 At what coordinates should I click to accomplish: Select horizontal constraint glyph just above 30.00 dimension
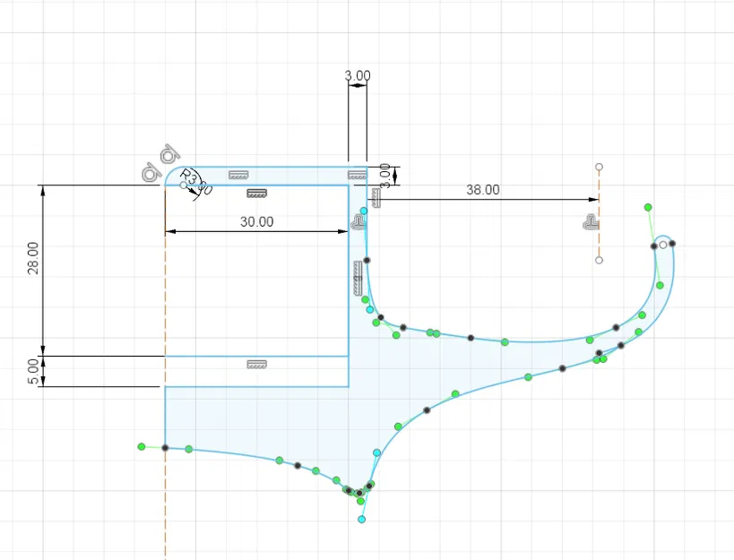point(256,193)
